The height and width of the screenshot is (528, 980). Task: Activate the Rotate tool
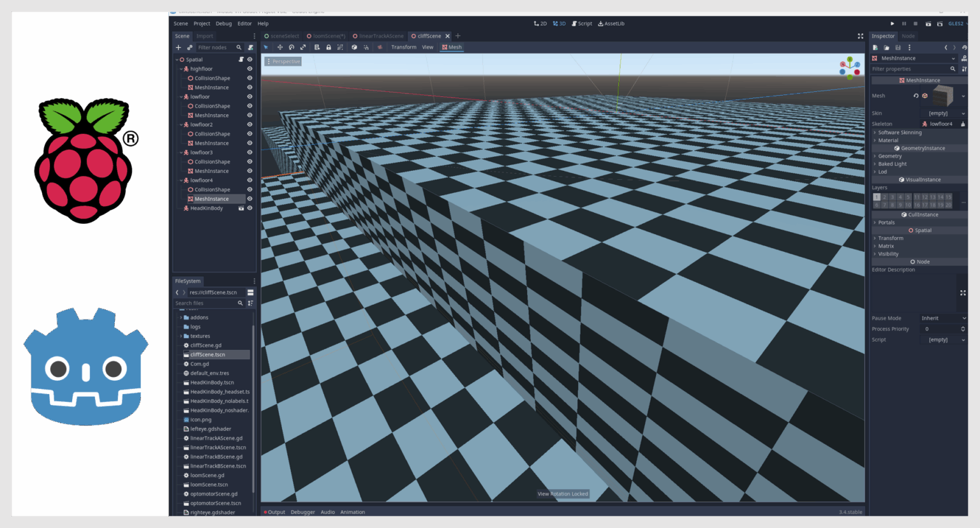(x=292, y=47)
